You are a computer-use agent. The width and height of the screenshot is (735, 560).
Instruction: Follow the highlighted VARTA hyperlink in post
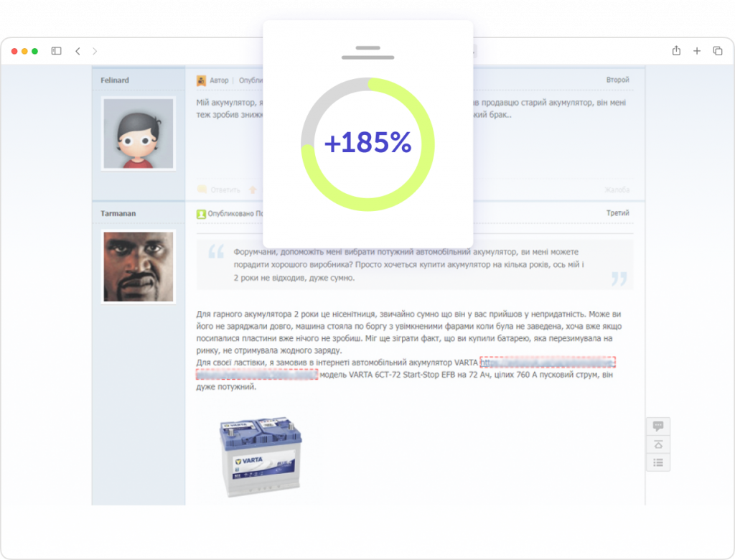pyautogui.click(x=547, y=363)
